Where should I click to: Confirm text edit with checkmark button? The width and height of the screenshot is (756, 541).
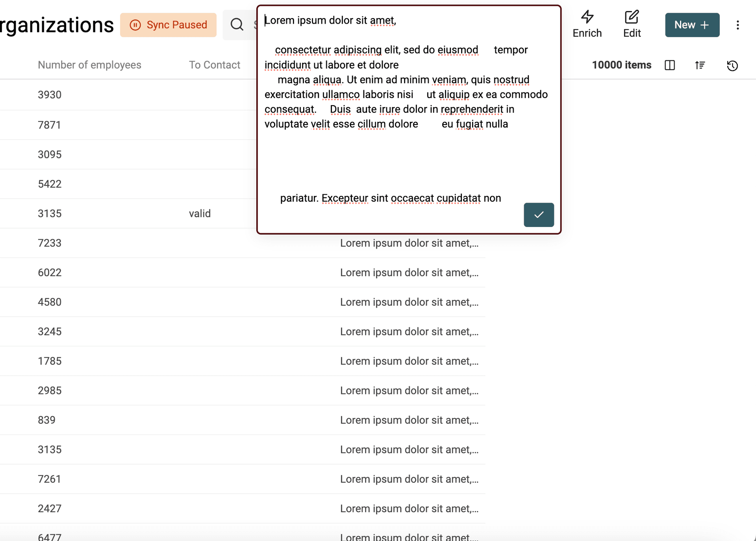(x=538, y=215)
